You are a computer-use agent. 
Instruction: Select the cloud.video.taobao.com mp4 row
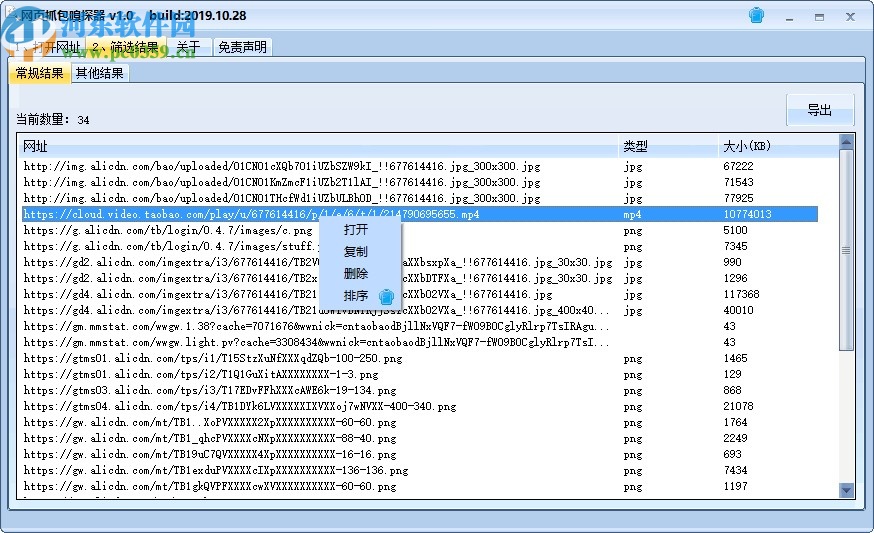pyautogui.click(x=420, y=214)
